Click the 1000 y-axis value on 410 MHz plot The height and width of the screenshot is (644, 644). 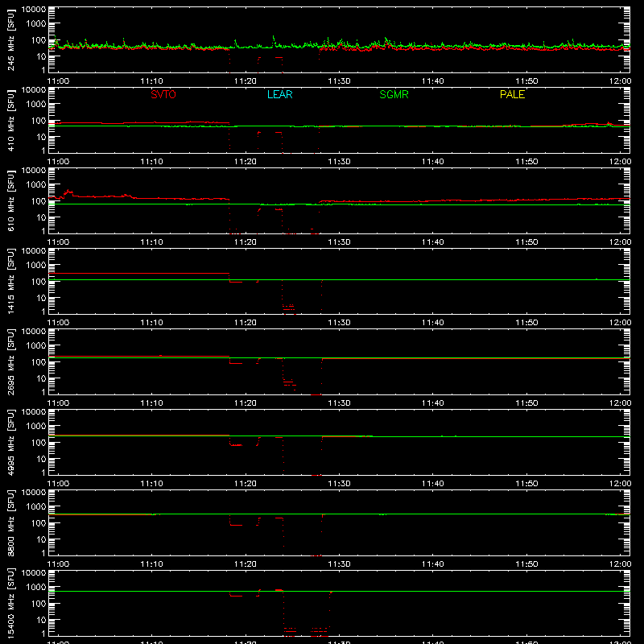36,105
